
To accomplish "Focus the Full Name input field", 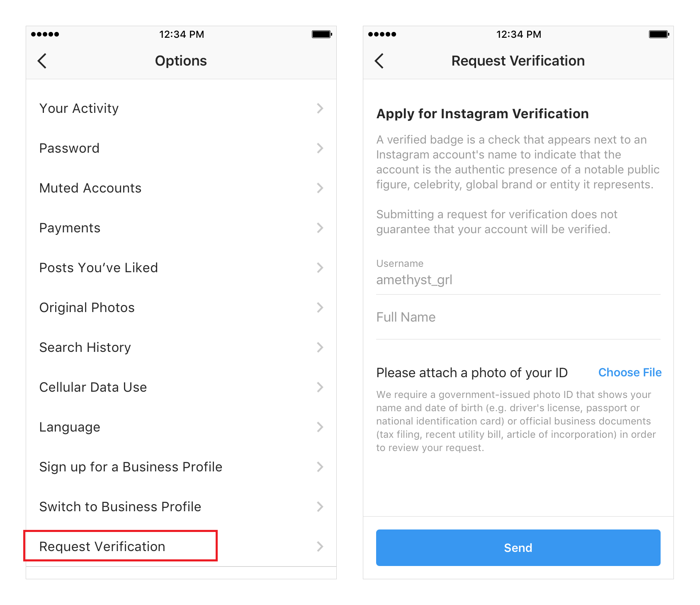I will click(518, 317).
